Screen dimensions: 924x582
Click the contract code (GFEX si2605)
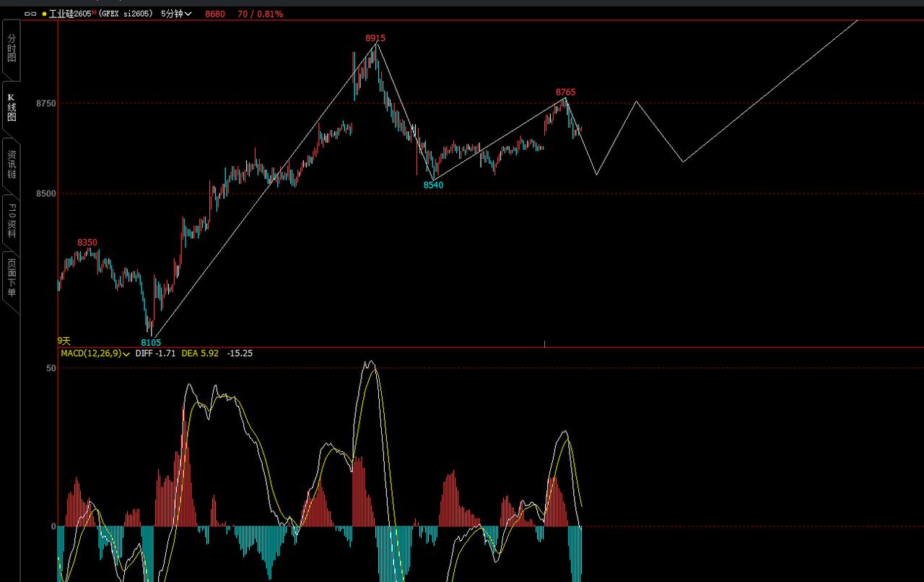126,14
